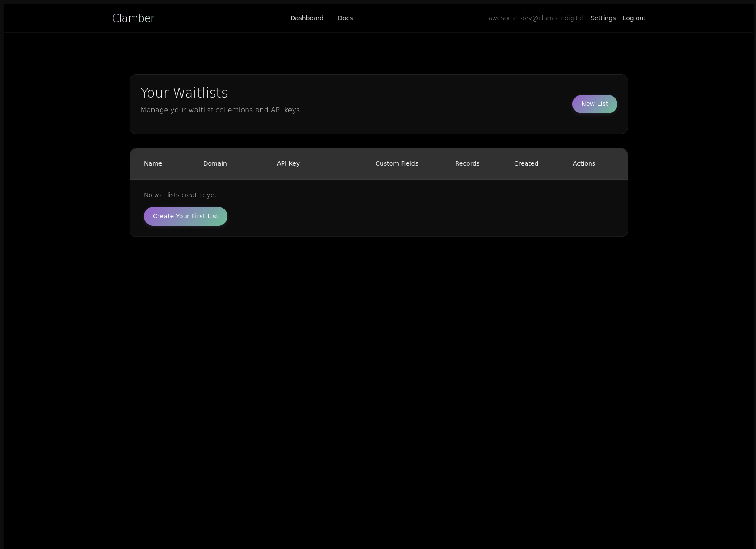Click Create Your First List button
756x549 pixels.
(185, 216)
